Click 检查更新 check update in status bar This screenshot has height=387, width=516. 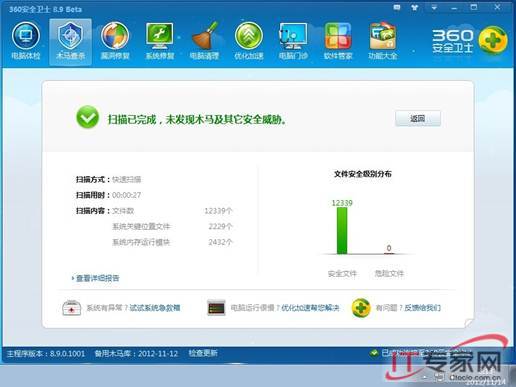(x=203, y=353)
